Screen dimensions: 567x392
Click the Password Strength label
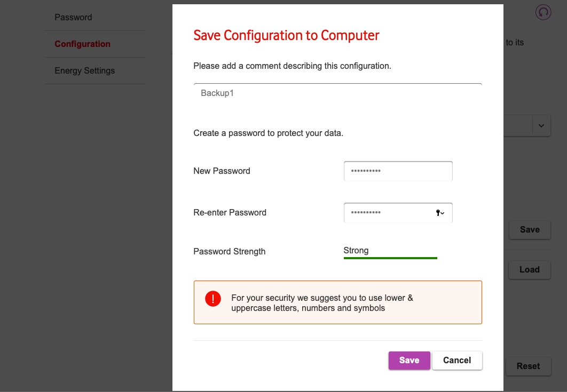[x=229, y=251]
